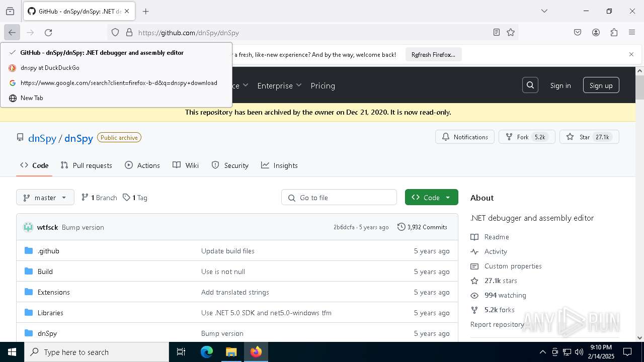Select Google search dnspy download history entry
The image size is (644, 362).
[x=116, y=83]
